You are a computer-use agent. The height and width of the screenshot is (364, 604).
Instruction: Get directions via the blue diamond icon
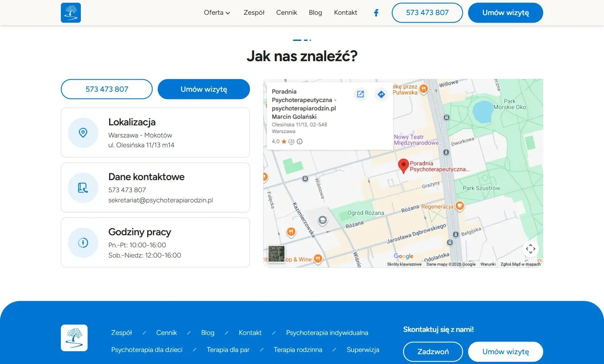tap(381, 94)
